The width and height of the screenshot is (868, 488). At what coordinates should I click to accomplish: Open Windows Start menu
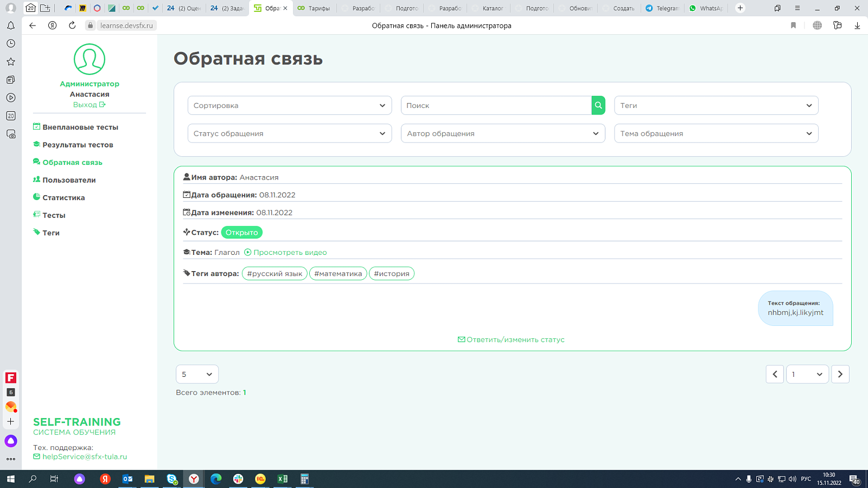pyautogui.click(x=11, y=479)
